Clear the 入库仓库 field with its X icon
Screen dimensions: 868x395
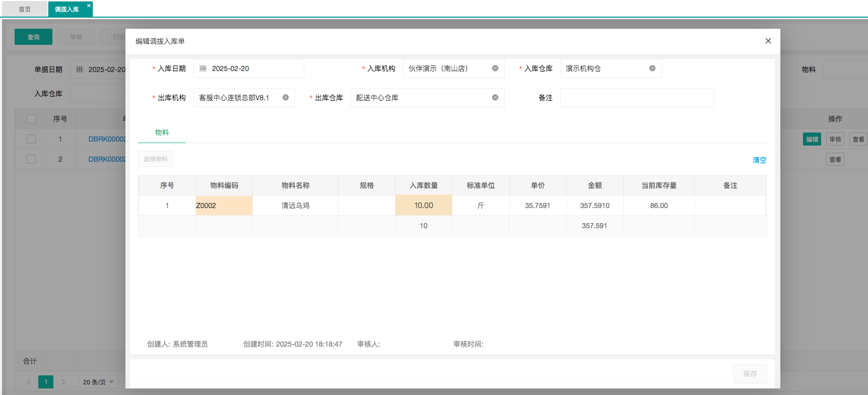tap(652, 69)
